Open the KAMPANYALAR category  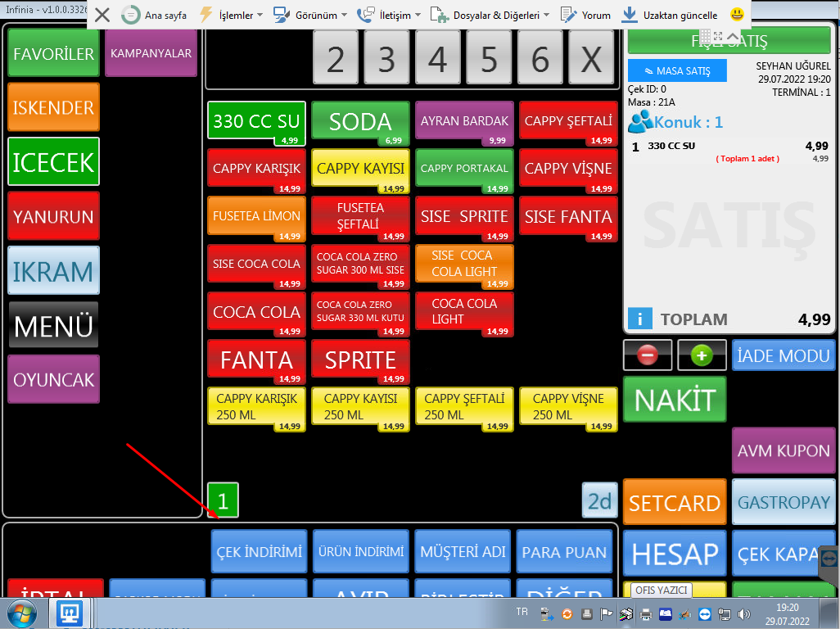click(151, 53)
